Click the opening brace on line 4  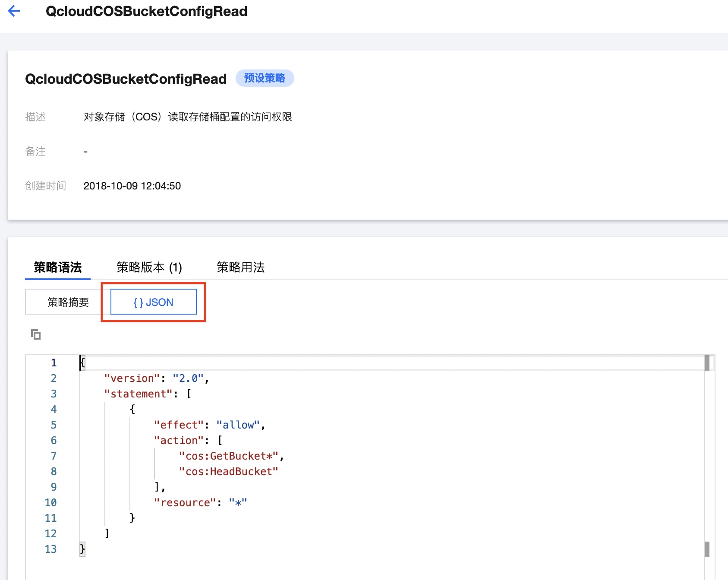132,410
